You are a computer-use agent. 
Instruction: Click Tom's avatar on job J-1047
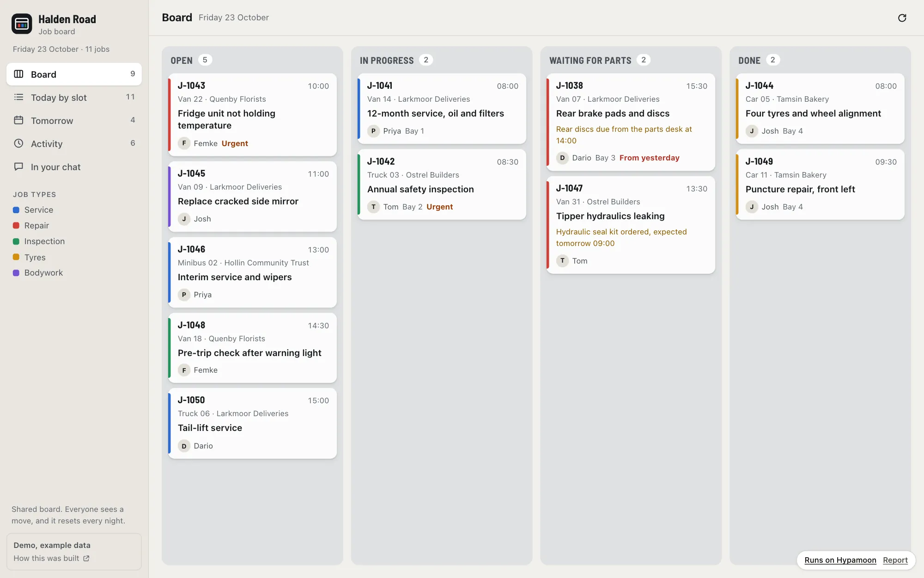(562, 261)
